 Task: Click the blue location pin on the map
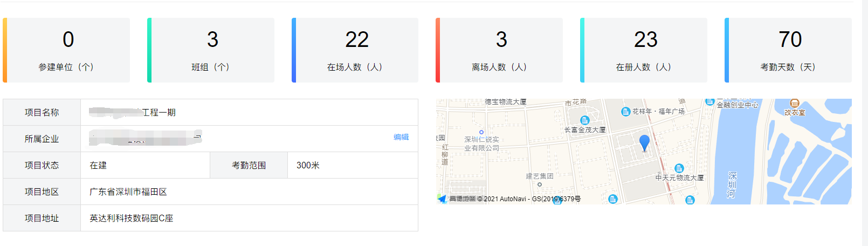pyautogui.click(x=644, y=142)
